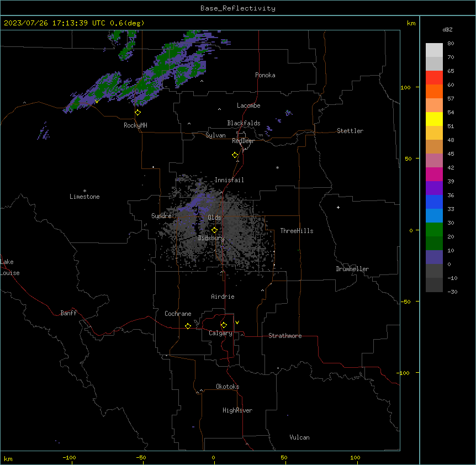The width and height of the screenshot is (476, 465).
Task: Select the light gray 80-70 dBZ legend band
Action: pyautogui.click(x=434, y=50)
